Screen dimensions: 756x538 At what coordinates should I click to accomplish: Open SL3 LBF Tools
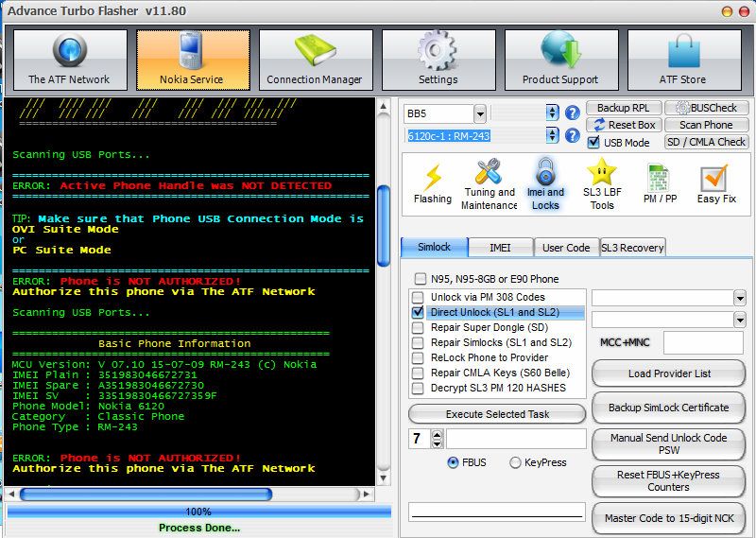tap(602, 183)
